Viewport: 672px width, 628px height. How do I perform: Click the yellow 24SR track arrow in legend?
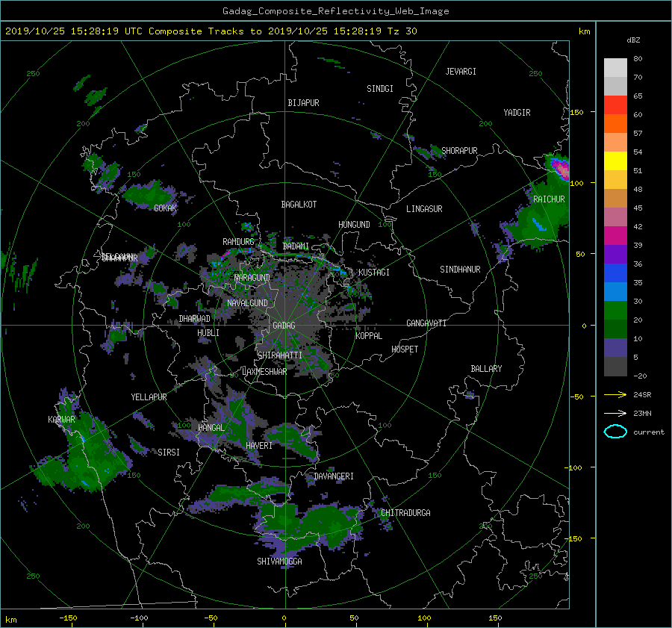(x=615, y=394)
